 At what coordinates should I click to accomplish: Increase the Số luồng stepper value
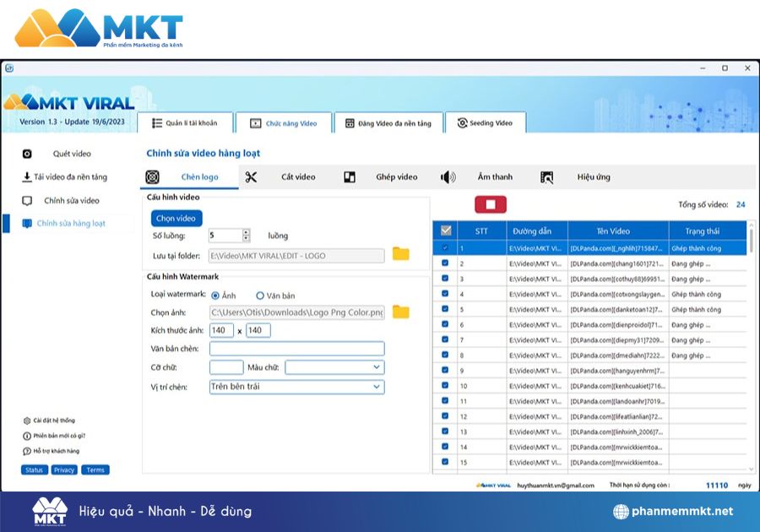pyautogui.click(x=246, y=232)
